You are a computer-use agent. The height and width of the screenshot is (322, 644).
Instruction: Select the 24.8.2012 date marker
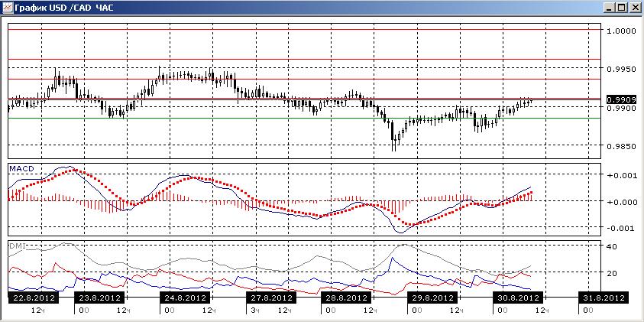(x=185, y=298)
